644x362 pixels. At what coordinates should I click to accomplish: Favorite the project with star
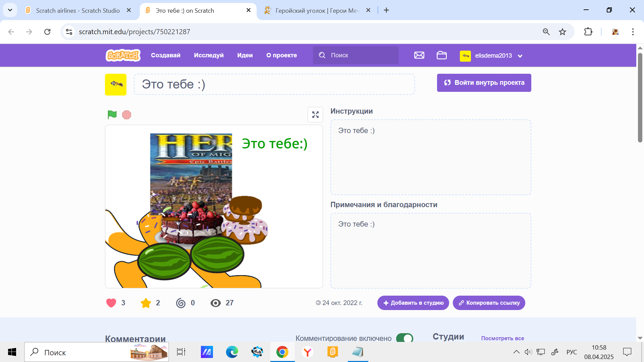[x=146, y=303]
